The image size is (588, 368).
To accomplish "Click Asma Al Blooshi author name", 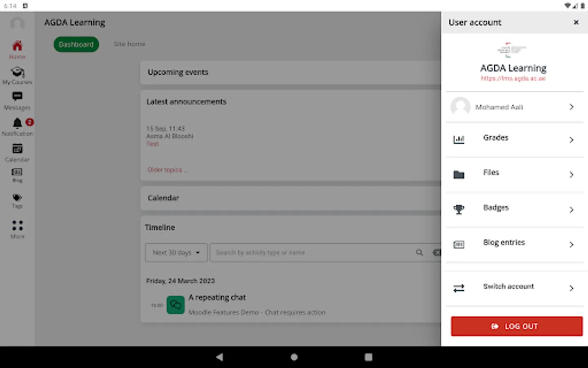I will pyautogui.click(x=170, y=136).
